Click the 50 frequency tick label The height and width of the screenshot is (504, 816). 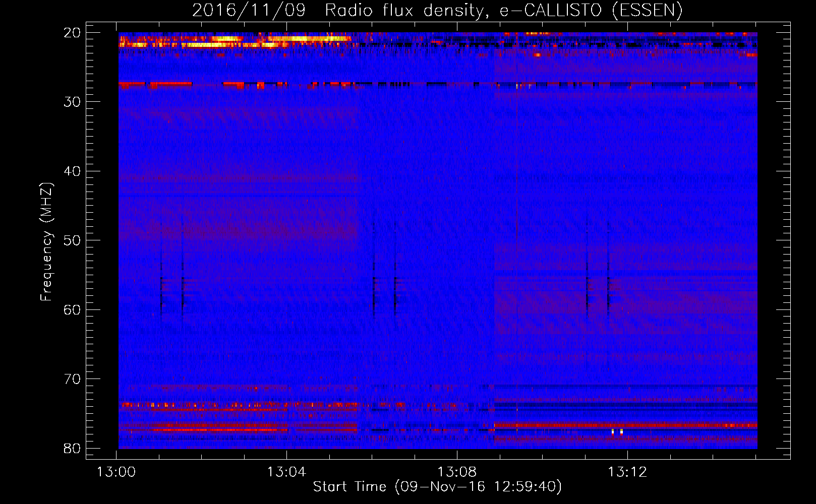click(72, 240)
